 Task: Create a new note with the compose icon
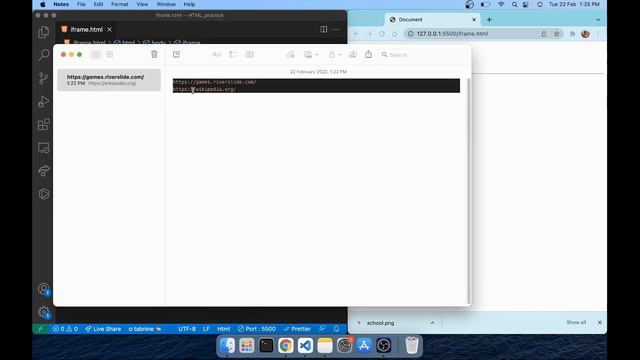point(176,54)
